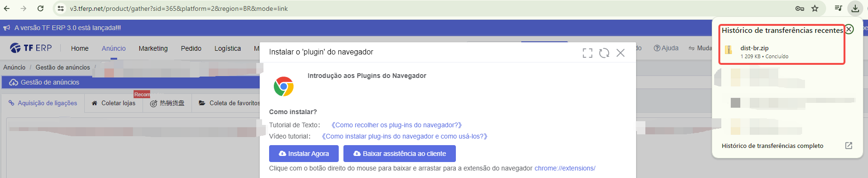This screenshot has width=868, height=178.
Task: Bookmark this page with the star icon
Action: pyautogui.click(x=815, y=8)
